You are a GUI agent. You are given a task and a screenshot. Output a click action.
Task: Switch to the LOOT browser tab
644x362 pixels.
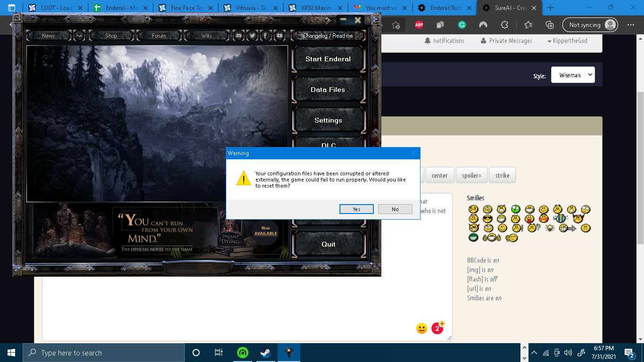point(55,8)
